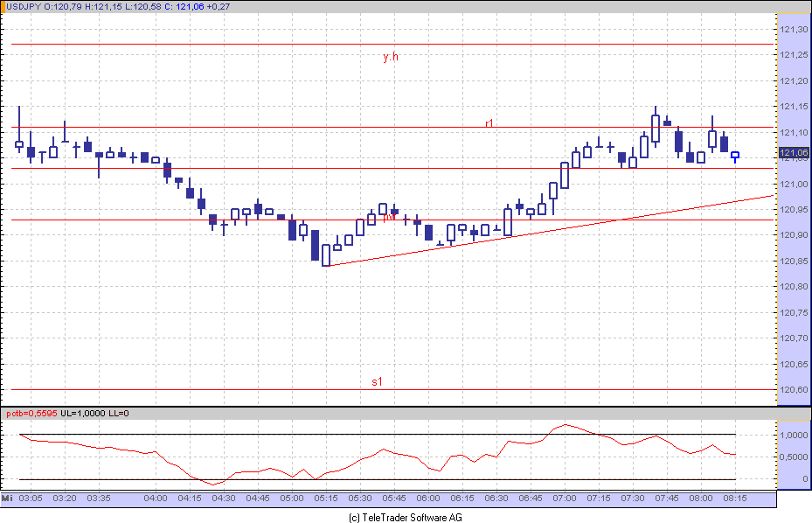Click the 05:30 time axis label

pyautogui.click(x=360, y=499)
